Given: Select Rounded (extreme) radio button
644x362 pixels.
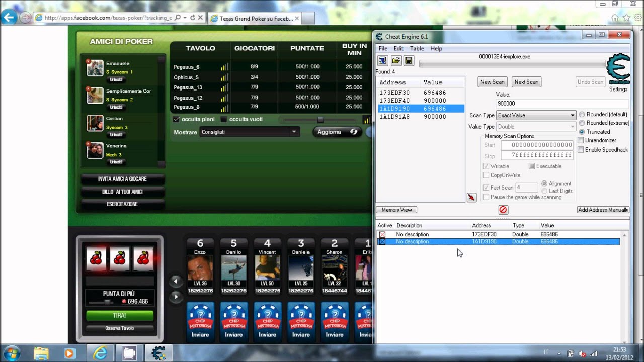Looking at the screenshot, I should tap(582, 123).
